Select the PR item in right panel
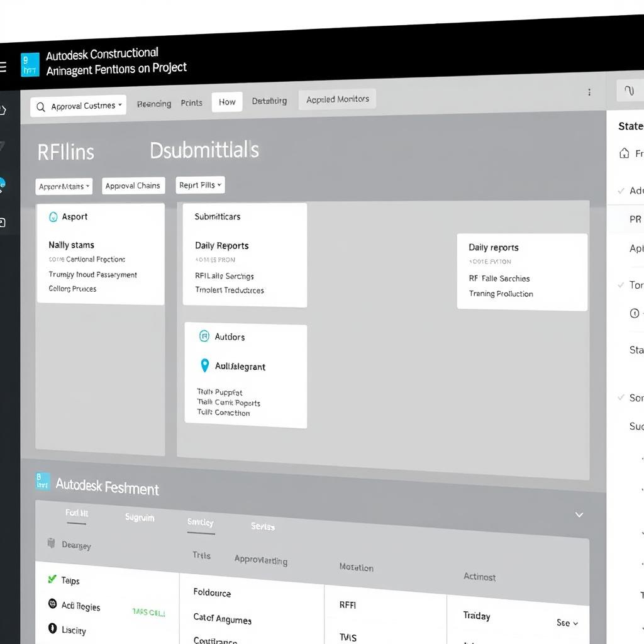 click(x=635, y=219)
